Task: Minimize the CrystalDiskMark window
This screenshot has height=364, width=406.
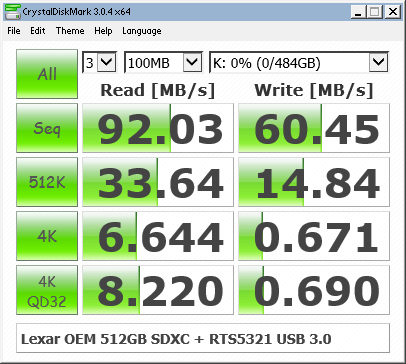Action: pyautogui.click(x=358, y=12)
